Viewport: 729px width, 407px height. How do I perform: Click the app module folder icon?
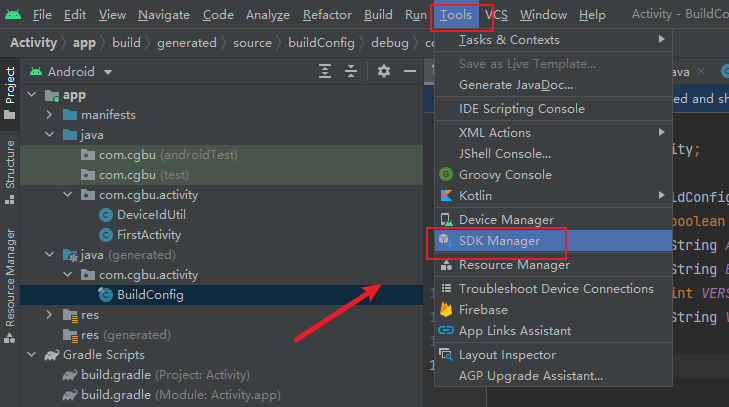[52, 95]
